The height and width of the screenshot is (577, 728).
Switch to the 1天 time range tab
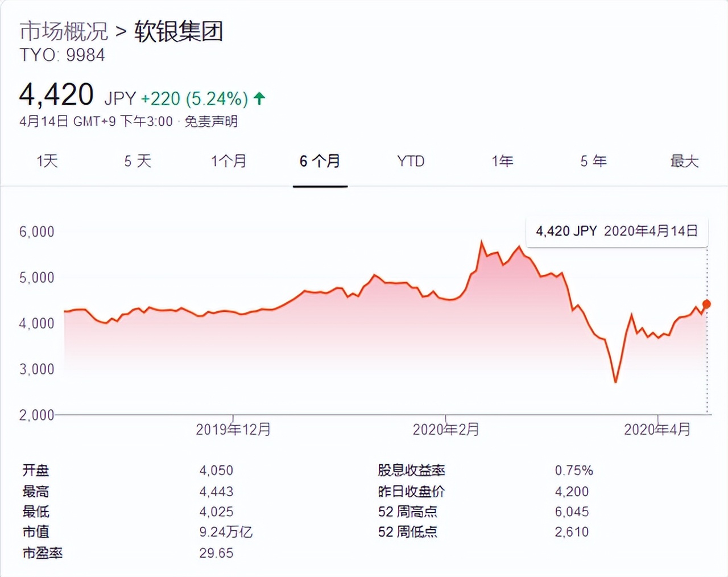(x=47, y=161)
